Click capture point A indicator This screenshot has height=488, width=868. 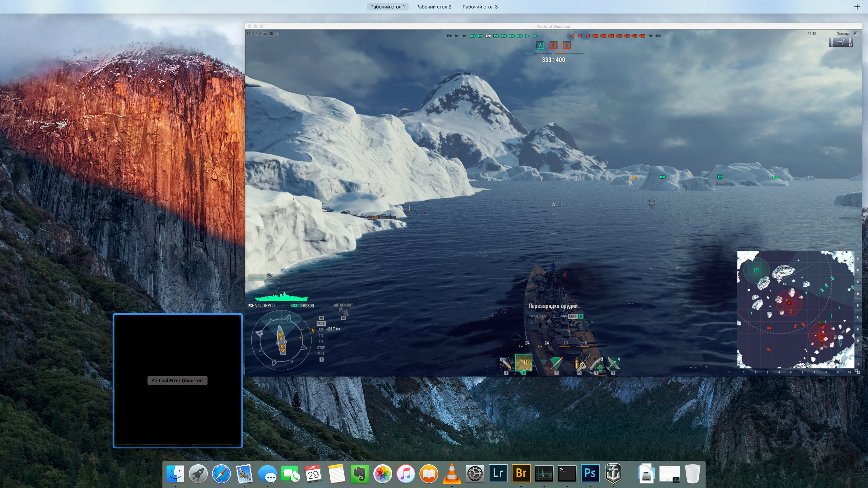click(x=540, y=45)
